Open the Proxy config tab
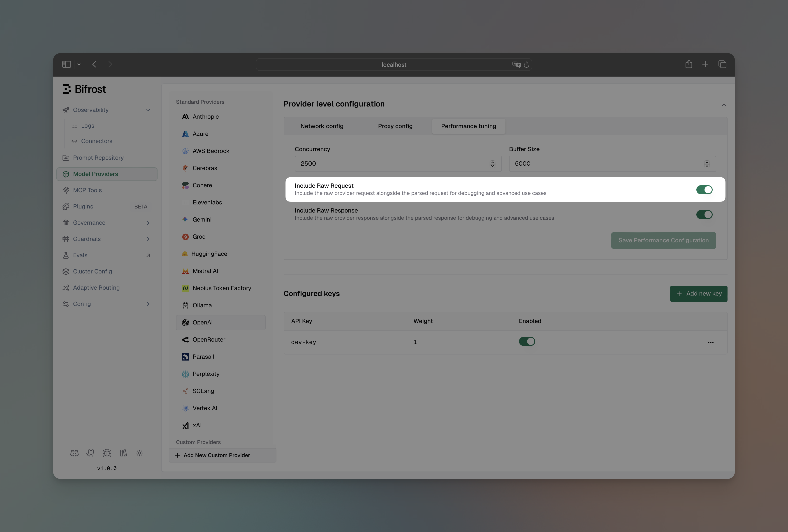The image size is (788, 532). (395, 126)
